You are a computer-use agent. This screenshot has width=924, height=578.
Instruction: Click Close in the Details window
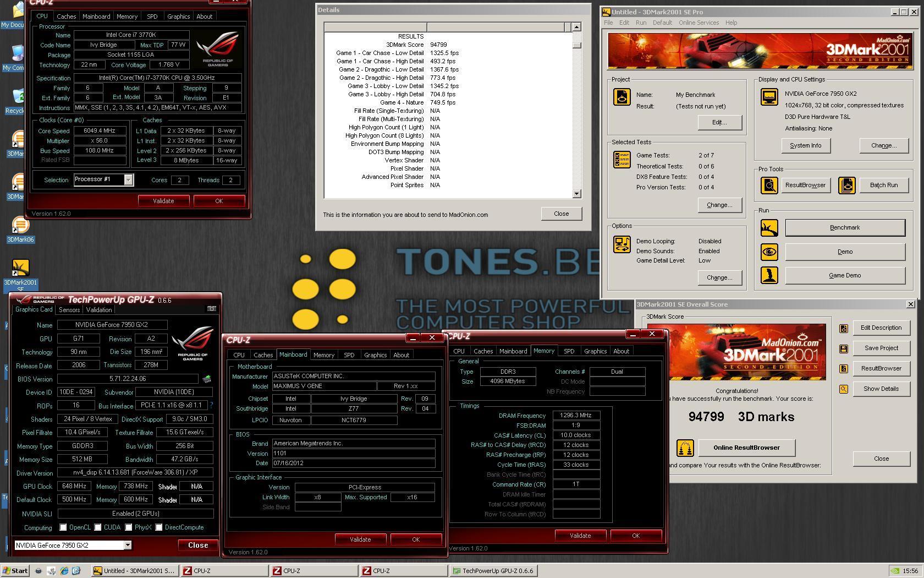click(561, 214)
